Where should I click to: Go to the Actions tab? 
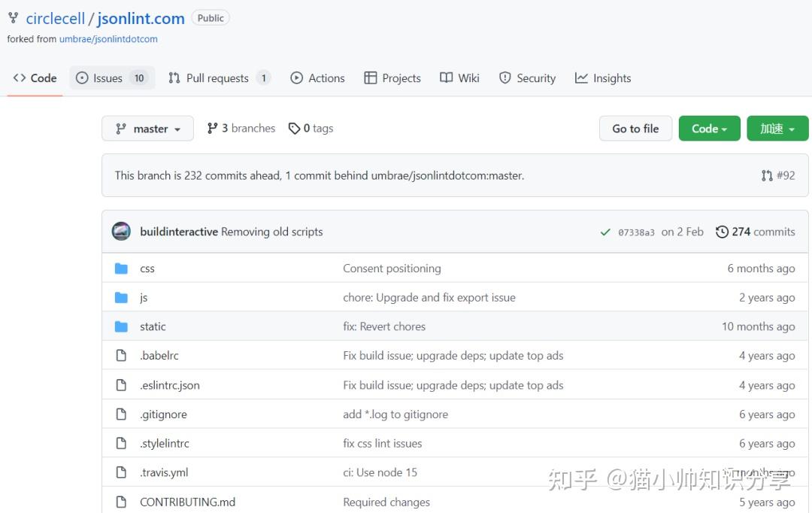click(317, 78)
